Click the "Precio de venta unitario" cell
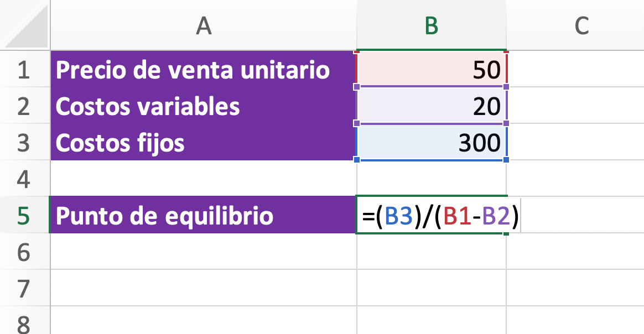This screenshot has width=644, height=334. tap(202, 70)
